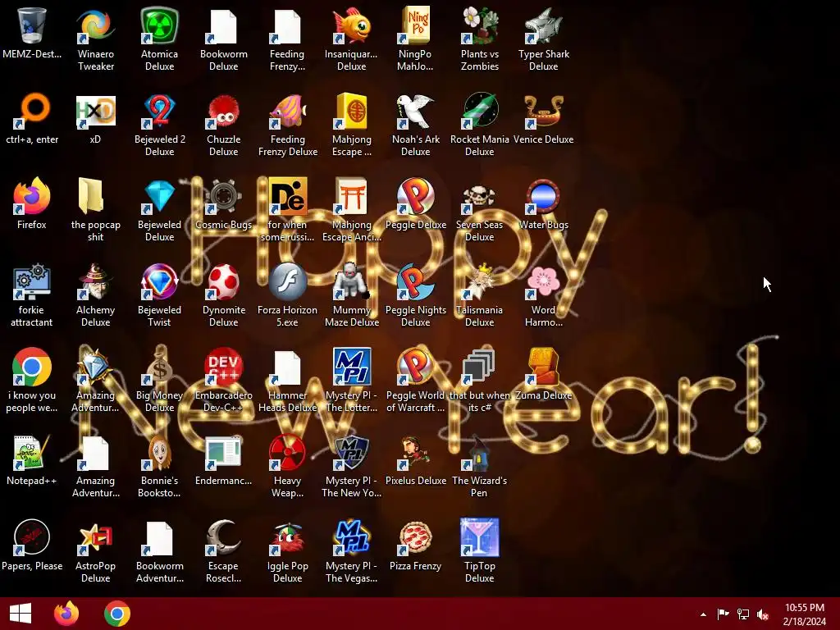Select the Notepad++ shortcut
The width and height of the screenshot is (840, 630).
click(32, 452)
